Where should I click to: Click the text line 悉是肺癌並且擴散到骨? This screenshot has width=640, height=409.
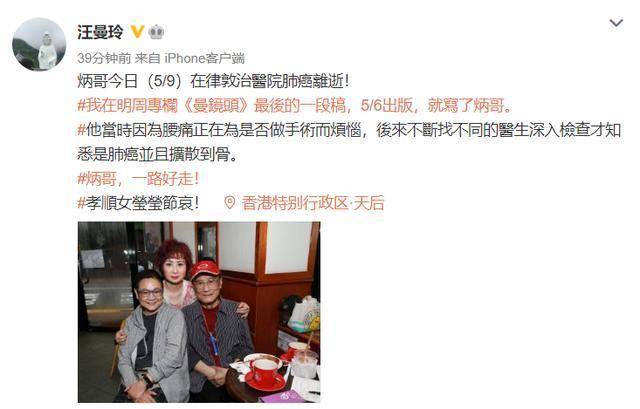pos(158,154)
